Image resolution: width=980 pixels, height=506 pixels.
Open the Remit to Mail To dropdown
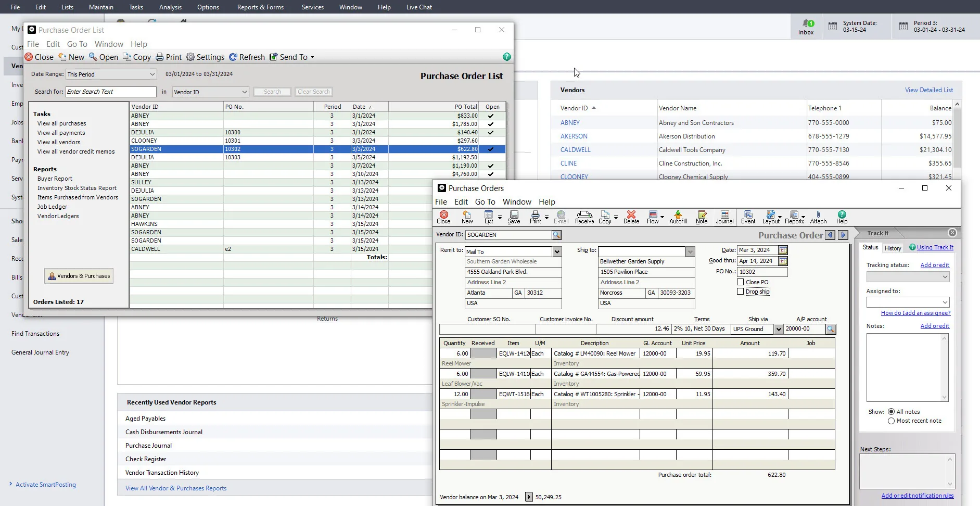556,251
